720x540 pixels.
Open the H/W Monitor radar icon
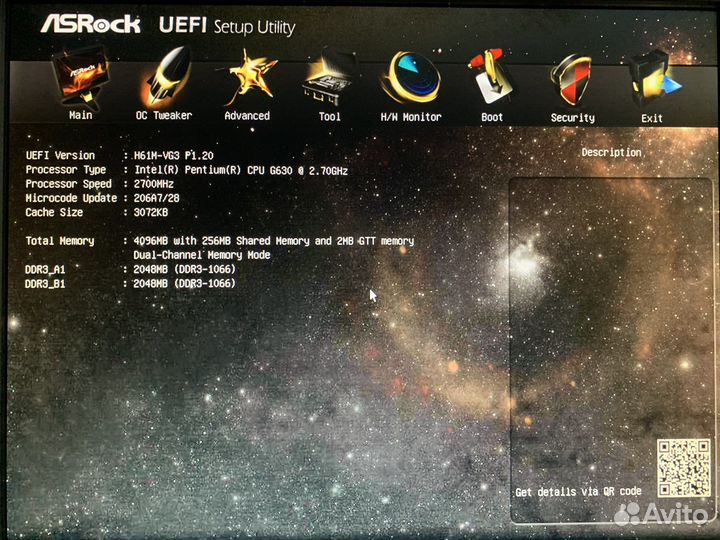pyautogui.click(x=410, y=80)
